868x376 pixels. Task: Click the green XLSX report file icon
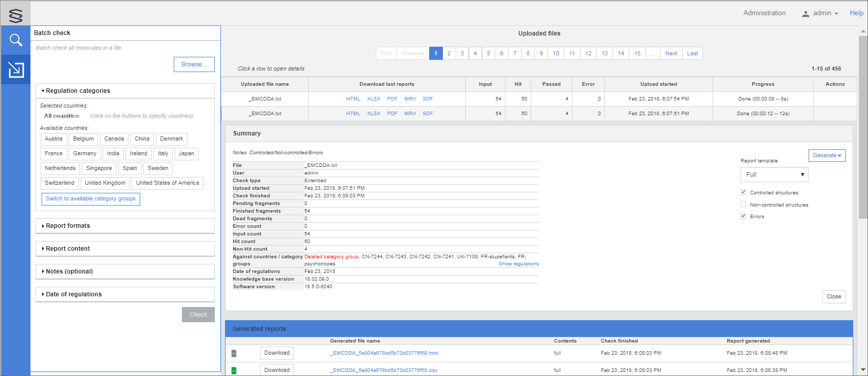[x=234, y=370]
